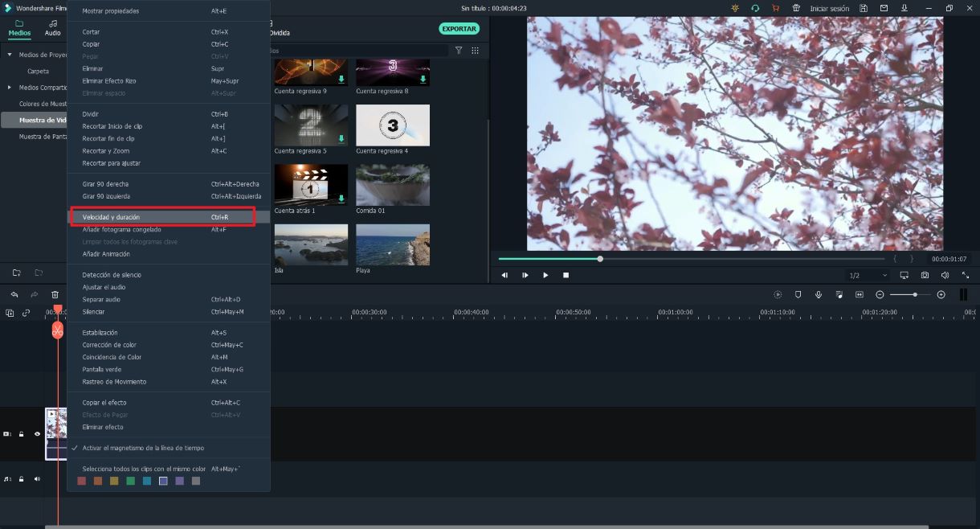Take a snapshot with camera icon

925,275
